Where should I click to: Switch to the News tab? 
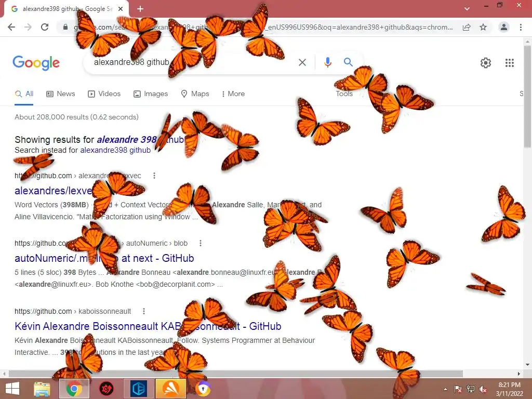pyautogui.click(x=61, y=94)
